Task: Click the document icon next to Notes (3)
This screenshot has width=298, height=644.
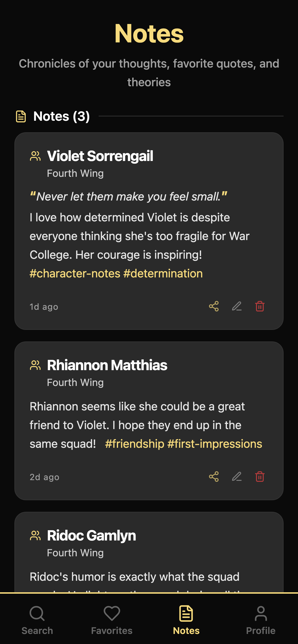Action: [21, 116]
